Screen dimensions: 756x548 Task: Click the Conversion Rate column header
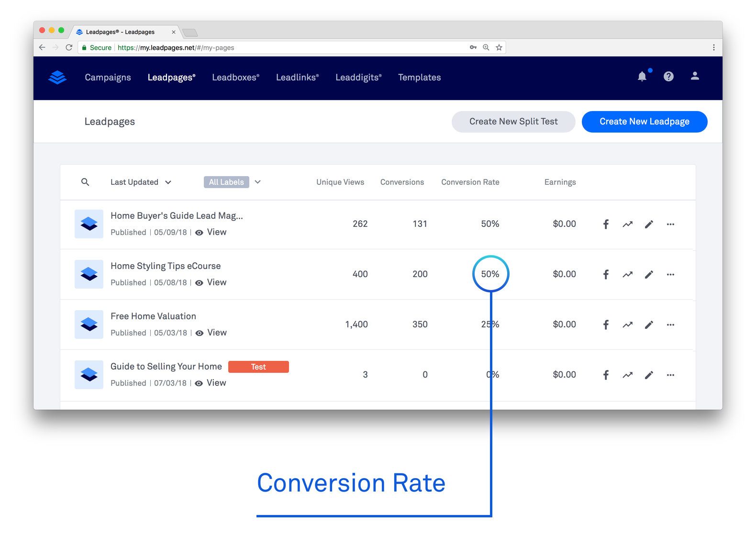(x=470, y=182)
